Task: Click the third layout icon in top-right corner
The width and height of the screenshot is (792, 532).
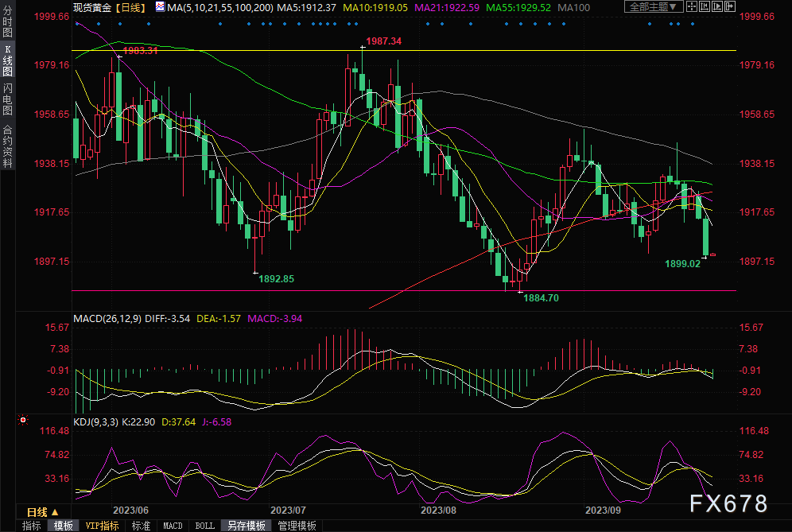Action: 719,7
